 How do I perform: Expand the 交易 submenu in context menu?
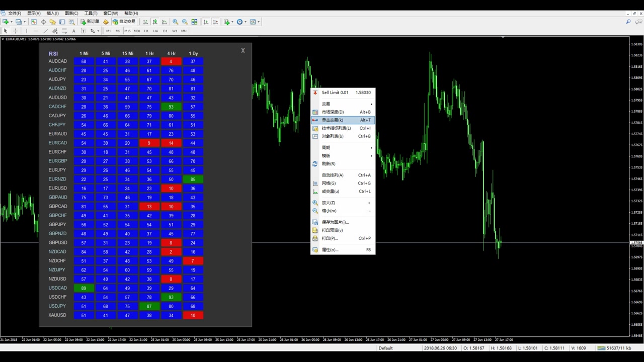tap(343, 104)
